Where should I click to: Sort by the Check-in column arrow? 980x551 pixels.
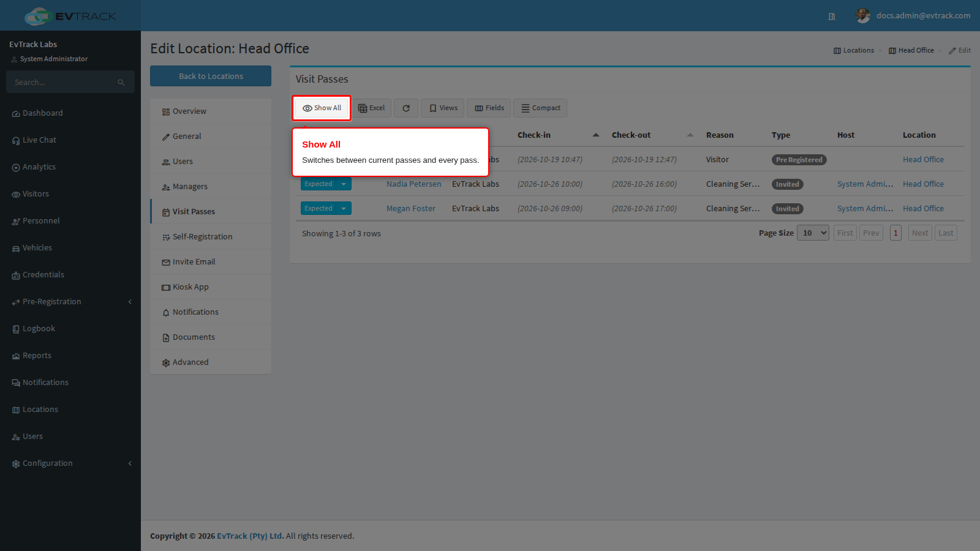596,135
